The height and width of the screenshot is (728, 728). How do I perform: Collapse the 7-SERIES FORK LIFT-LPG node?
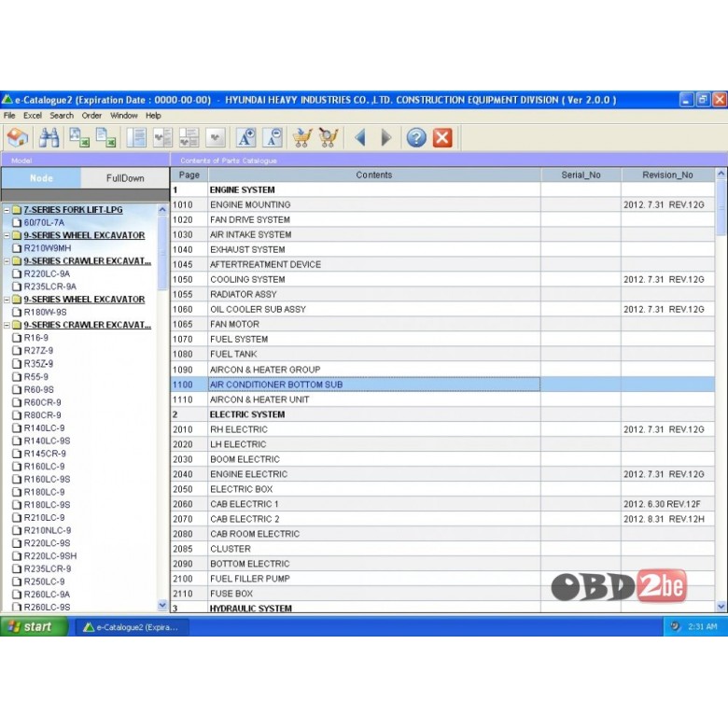click(x=7, y=210)
